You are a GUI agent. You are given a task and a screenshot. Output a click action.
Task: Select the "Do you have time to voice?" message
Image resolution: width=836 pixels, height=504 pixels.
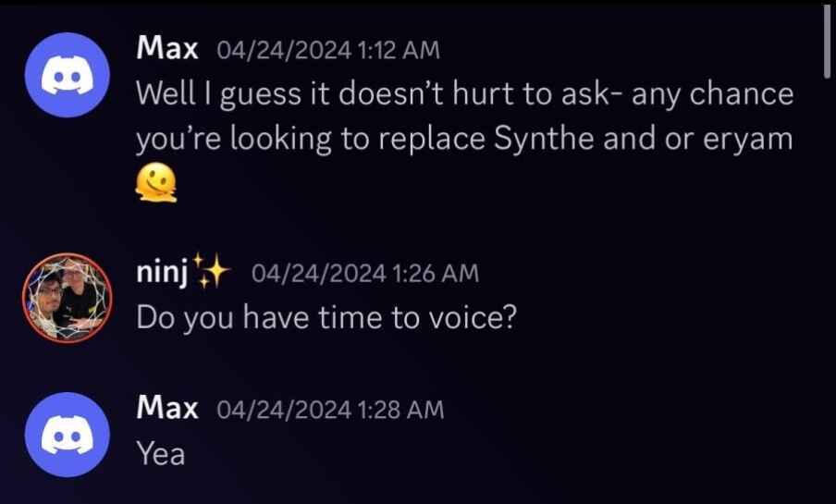coord(326,318)
